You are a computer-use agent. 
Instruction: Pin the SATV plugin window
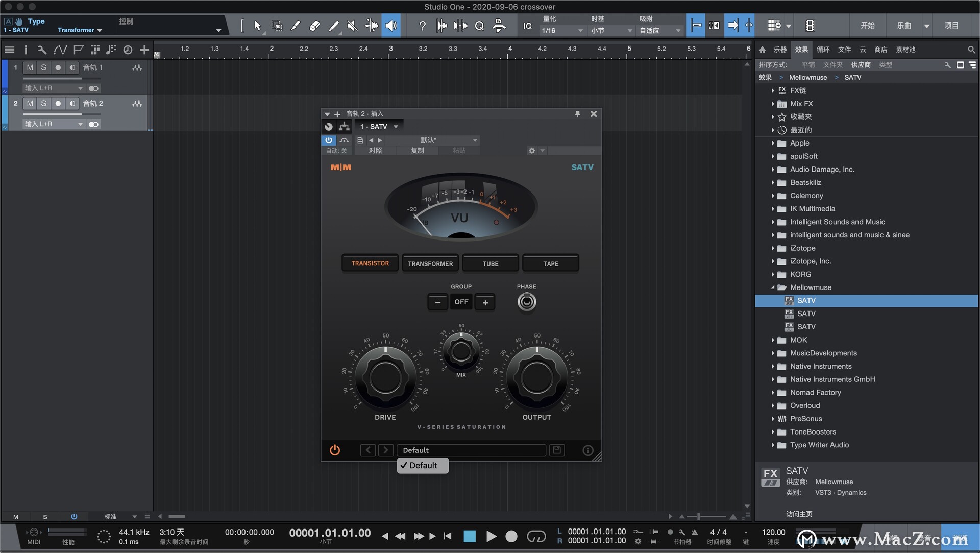(578, 114)
